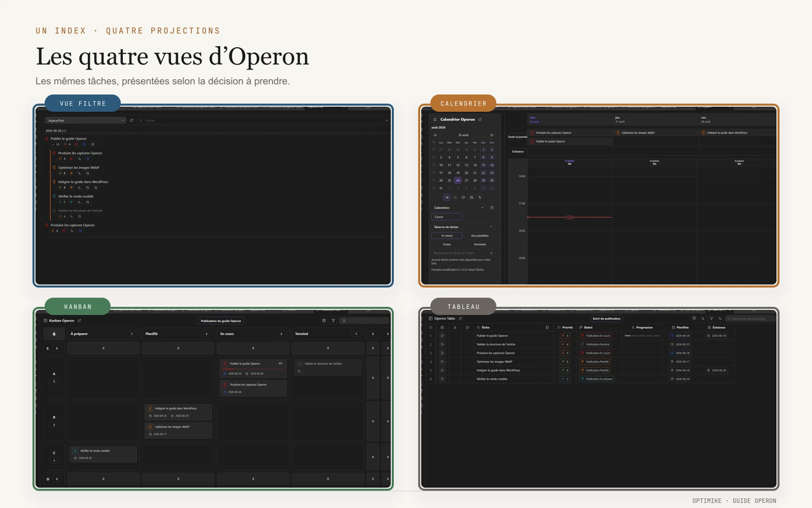The image size is (812, 508).
Task: Select day 27 in the mini calendar
Action: (x=466, y=180)
